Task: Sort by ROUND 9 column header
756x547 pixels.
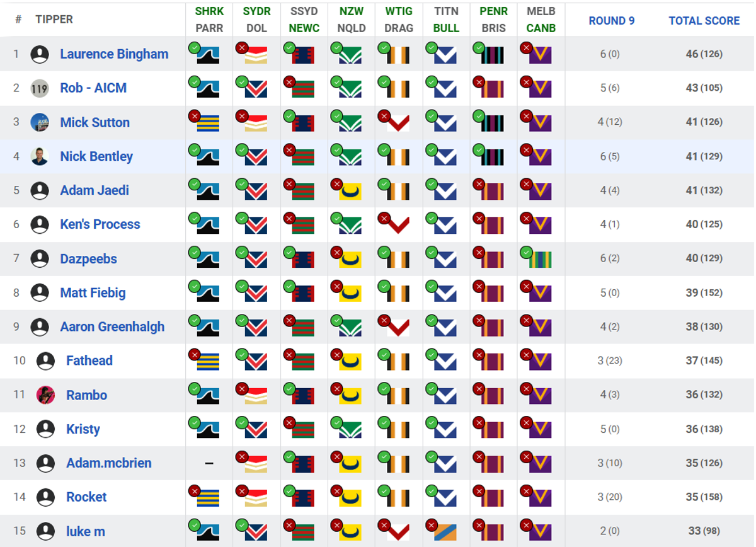Action: coord(612,21)
